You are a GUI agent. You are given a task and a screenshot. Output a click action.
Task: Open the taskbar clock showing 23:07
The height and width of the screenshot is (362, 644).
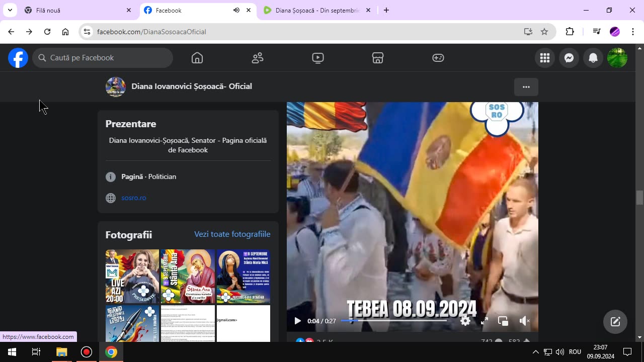pos(600,352)
